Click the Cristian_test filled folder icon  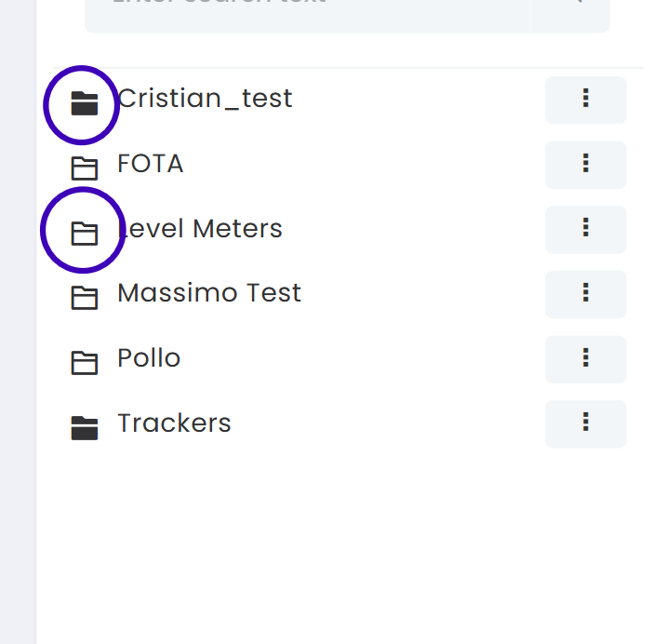pyautogui.click(x=85, y=103)
